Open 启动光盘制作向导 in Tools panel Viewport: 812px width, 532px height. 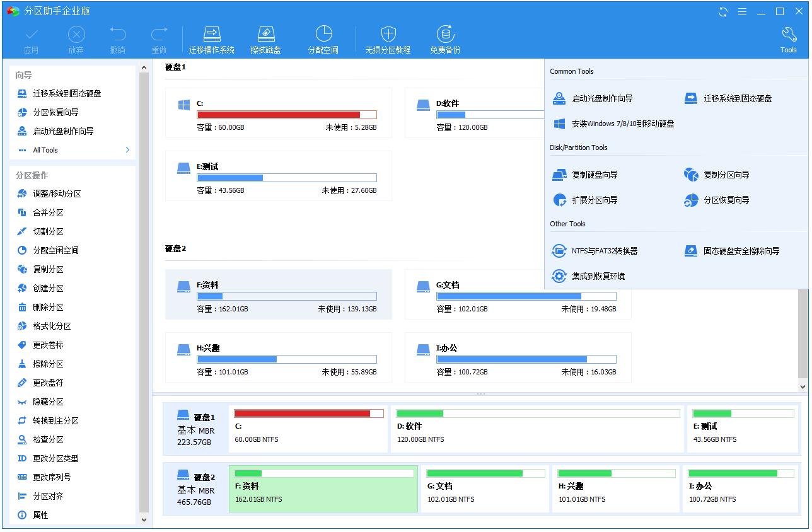point(593,98)
